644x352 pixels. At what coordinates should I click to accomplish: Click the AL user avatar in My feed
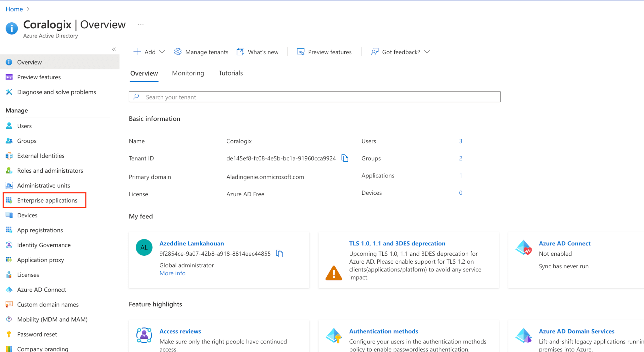tap(144, 248)
